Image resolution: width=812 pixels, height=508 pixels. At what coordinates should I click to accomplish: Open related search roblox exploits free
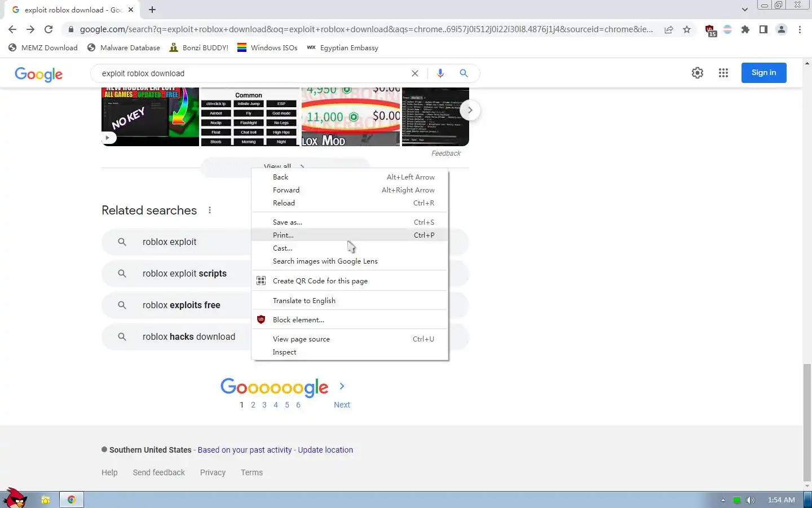[176, 305]
